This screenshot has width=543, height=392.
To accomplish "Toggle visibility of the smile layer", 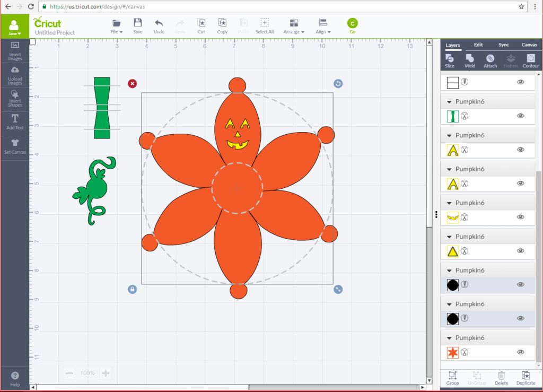I will point(520,217).
